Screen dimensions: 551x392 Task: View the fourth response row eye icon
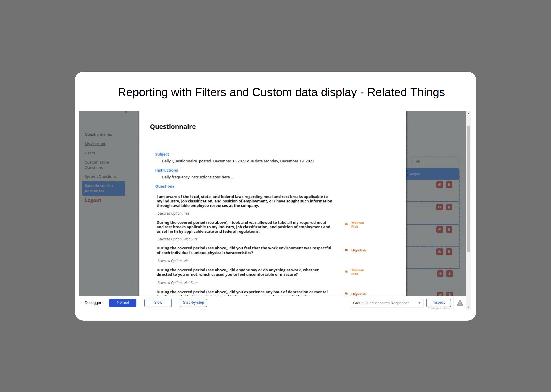440,252
